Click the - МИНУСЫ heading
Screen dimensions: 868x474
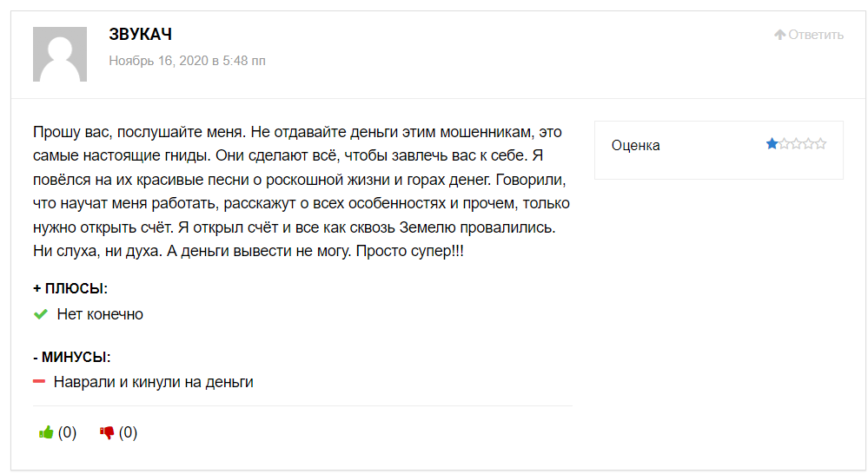[x=72, y=357]
